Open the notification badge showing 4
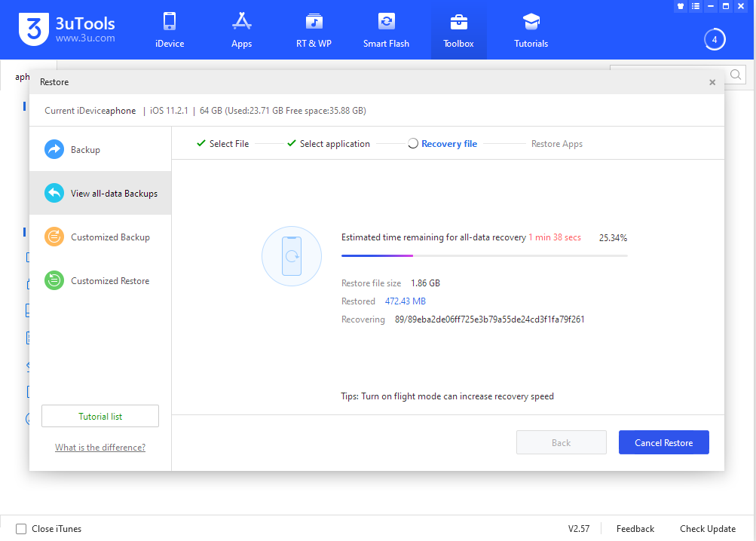 [714, 39]
